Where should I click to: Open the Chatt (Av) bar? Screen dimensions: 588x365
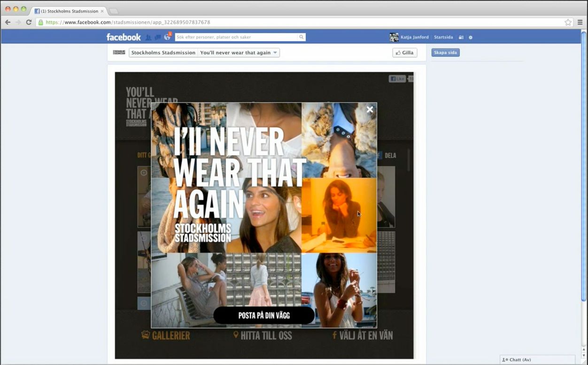click(537, 360)
